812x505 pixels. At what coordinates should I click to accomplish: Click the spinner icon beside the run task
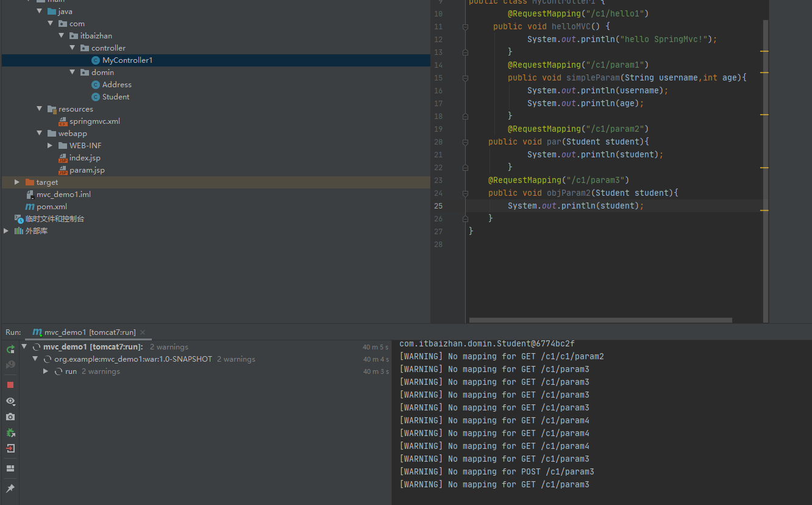[x=59, y=371]
